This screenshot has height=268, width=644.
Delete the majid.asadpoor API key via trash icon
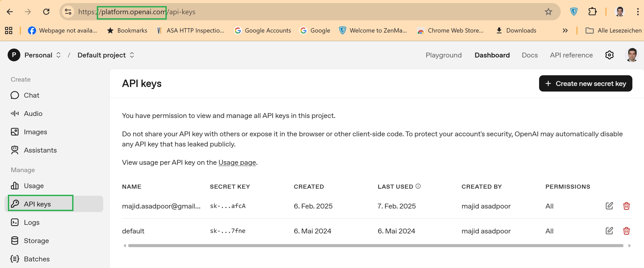pos(626,206)
